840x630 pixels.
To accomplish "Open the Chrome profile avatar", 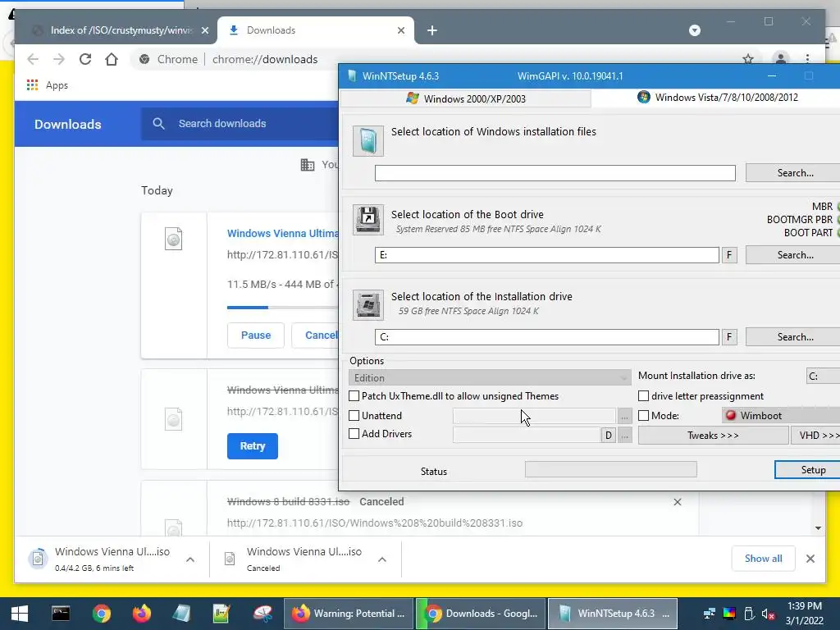I will click(781, 59).
